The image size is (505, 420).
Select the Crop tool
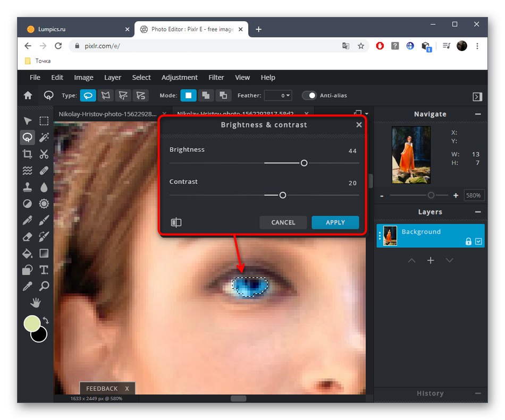point(27,154)
